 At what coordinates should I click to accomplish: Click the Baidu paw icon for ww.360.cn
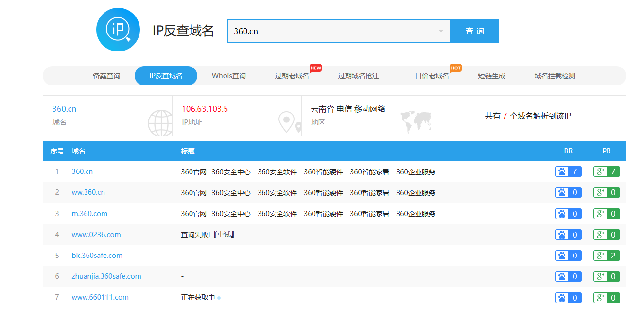[x=562, y=192]
